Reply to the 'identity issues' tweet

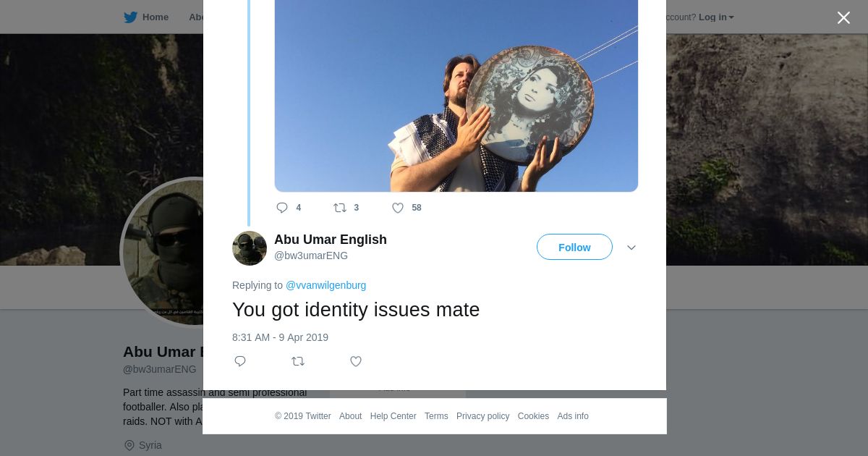pos(240,361)
